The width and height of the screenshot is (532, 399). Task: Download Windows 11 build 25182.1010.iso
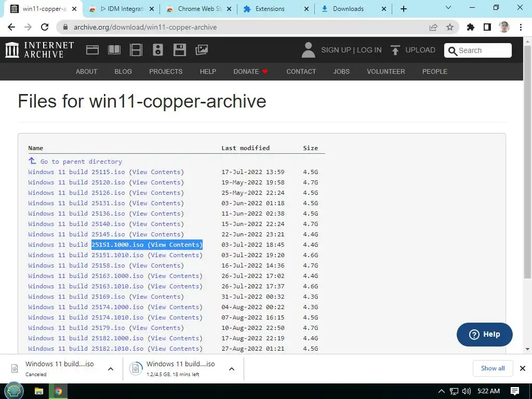86,349
